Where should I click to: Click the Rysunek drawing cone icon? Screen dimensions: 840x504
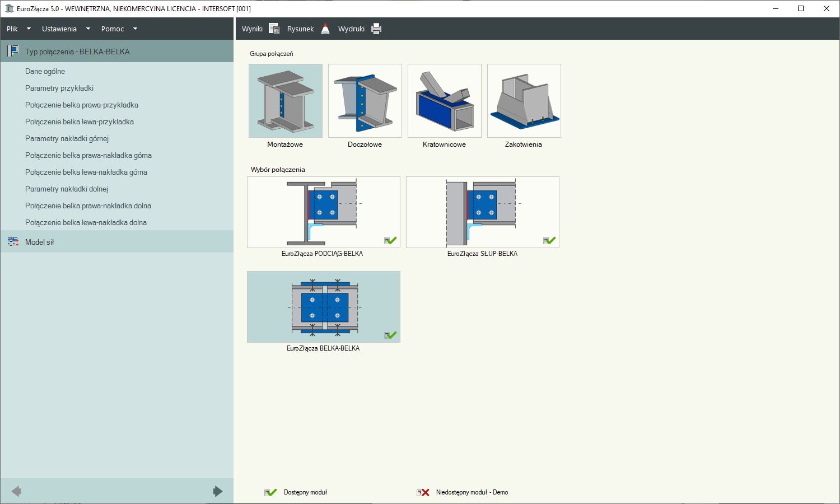tap(325, 29)
